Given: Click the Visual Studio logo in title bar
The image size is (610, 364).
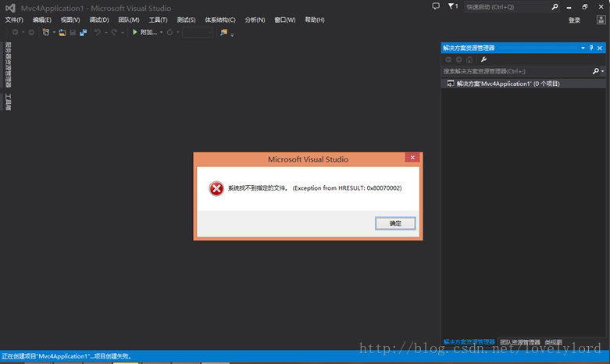Looking at the screenshot, I should pyautogui.click(x=10, y=8).
